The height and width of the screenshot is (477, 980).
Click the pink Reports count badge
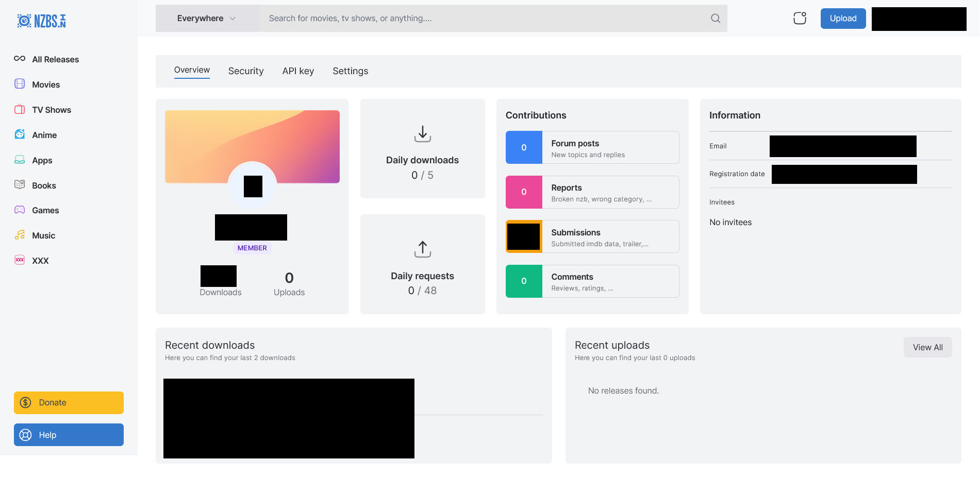pos(524,192)
